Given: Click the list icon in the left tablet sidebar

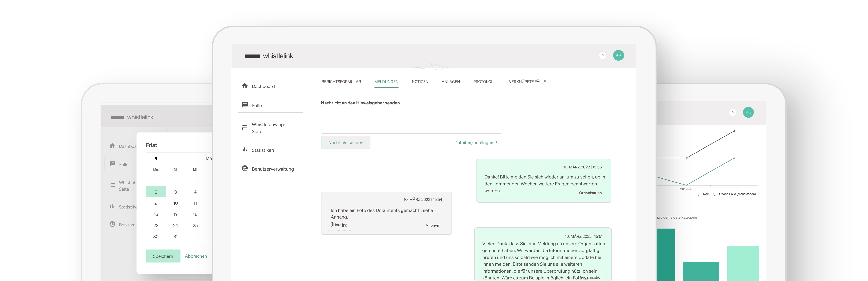Looking at the screenshot, I should point(112,185).
